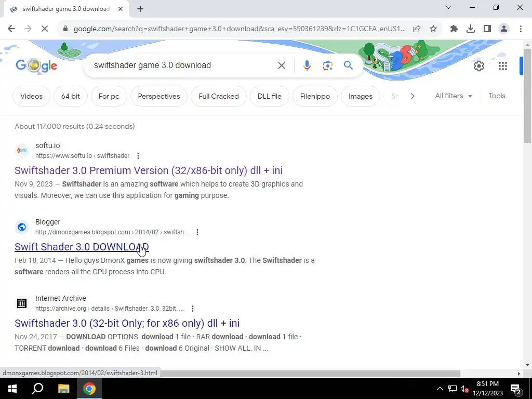
Task: Select the Perspectives filter chip
Action: (159, 96)
